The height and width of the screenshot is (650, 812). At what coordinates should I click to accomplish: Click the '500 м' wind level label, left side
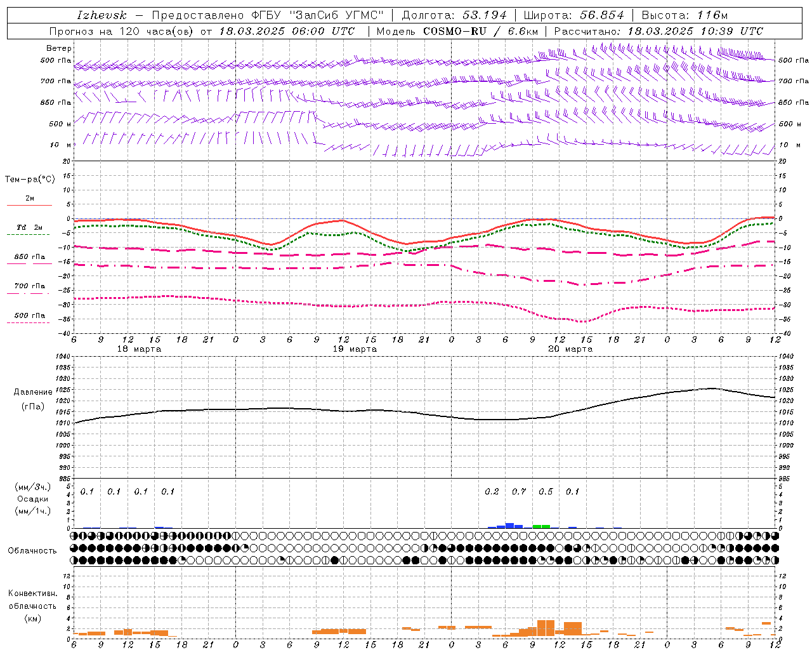click(60, 124)
